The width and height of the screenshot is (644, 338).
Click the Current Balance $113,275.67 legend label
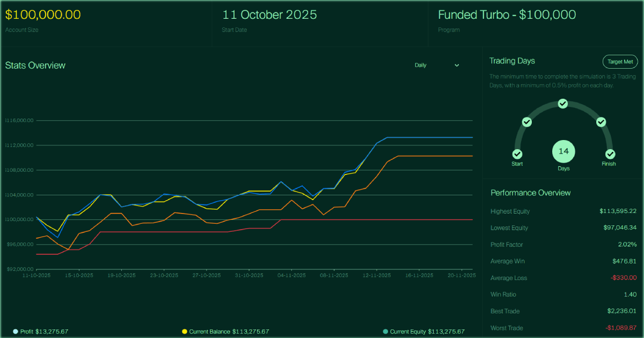(229, 332)
